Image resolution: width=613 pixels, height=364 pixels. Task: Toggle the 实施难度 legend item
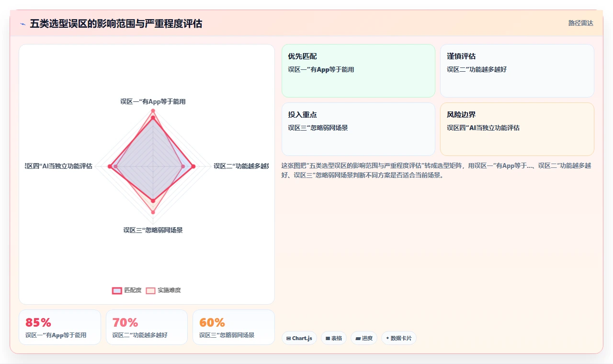coord(163,290)
